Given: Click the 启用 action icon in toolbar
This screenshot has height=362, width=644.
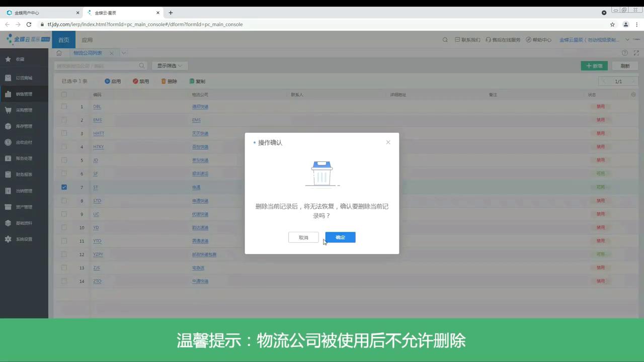Looking at the screenshot, I should coord(108,81).
